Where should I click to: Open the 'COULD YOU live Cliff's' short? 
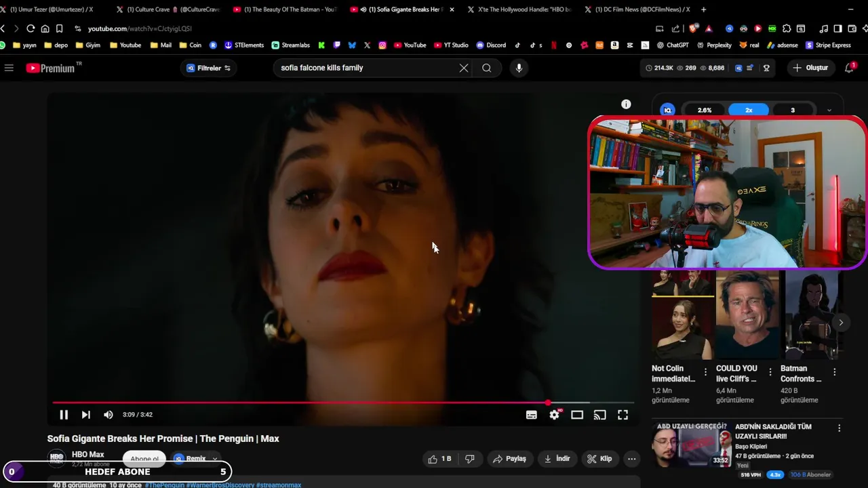[x=747, y=315]
